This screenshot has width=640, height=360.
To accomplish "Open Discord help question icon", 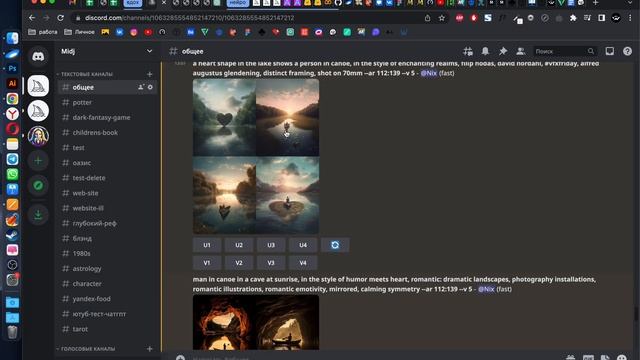I will coord(627,51).
